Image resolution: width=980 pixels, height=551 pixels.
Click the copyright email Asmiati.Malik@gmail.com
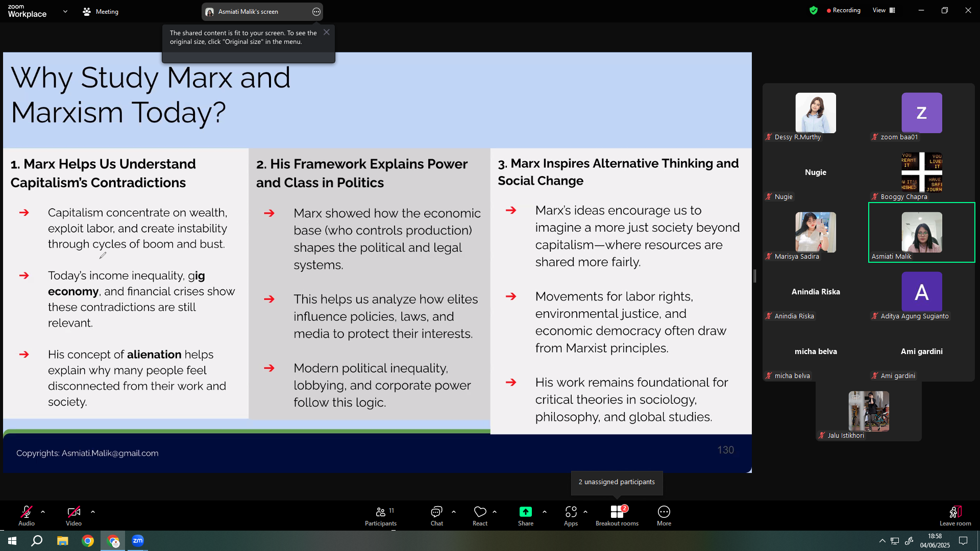(x=110, y=453)
